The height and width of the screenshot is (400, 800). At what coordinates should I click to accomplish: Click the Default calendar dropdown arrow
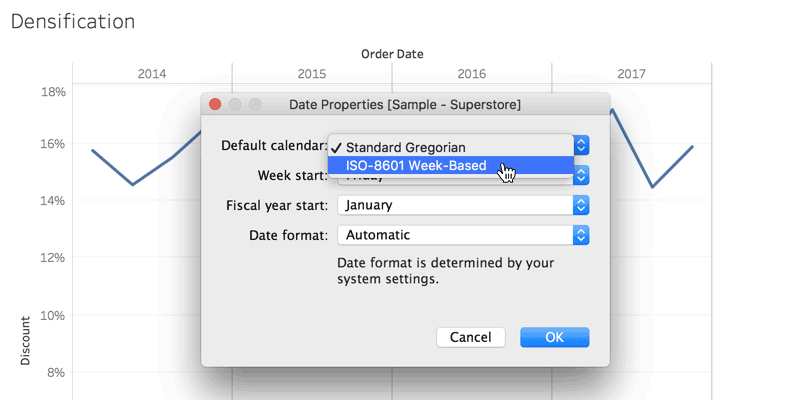tap(582, 145)
